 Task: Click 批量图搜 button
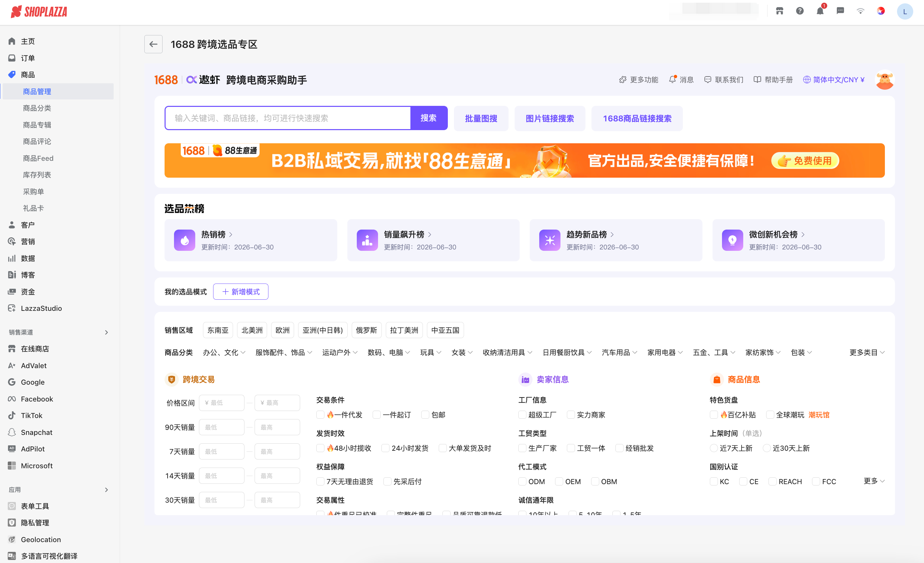(481, 118)
